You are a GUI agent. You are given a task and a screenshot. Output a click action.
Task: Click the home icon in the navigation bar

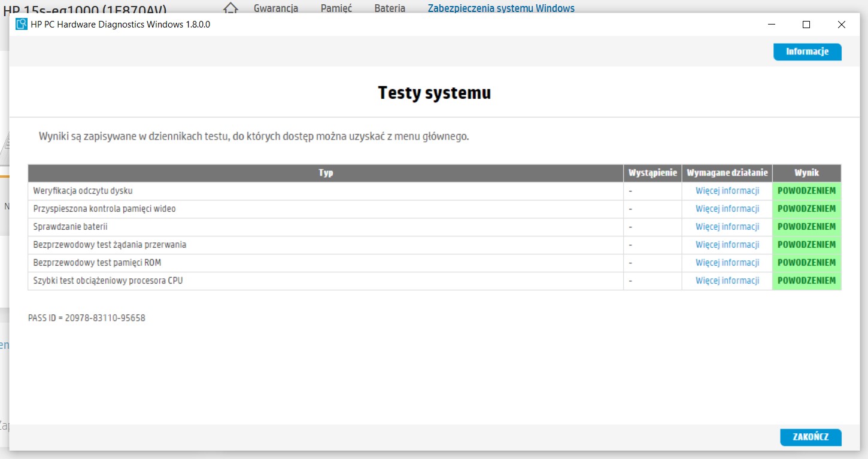tap(229, 9)
